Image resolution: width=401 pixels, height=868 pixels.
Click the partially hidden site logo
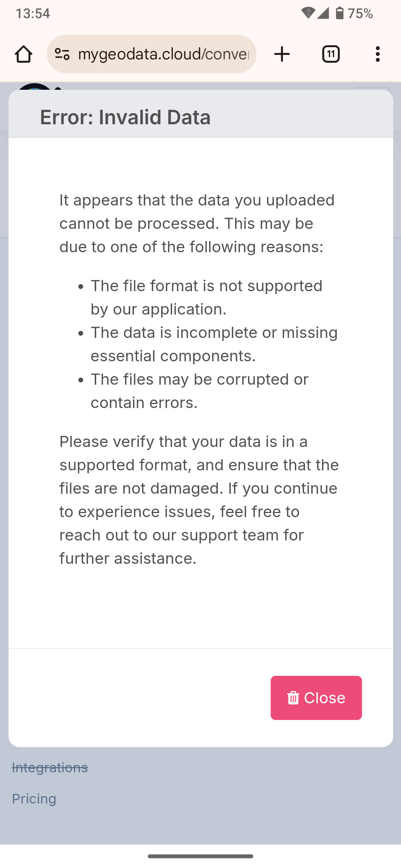[34, 87]
